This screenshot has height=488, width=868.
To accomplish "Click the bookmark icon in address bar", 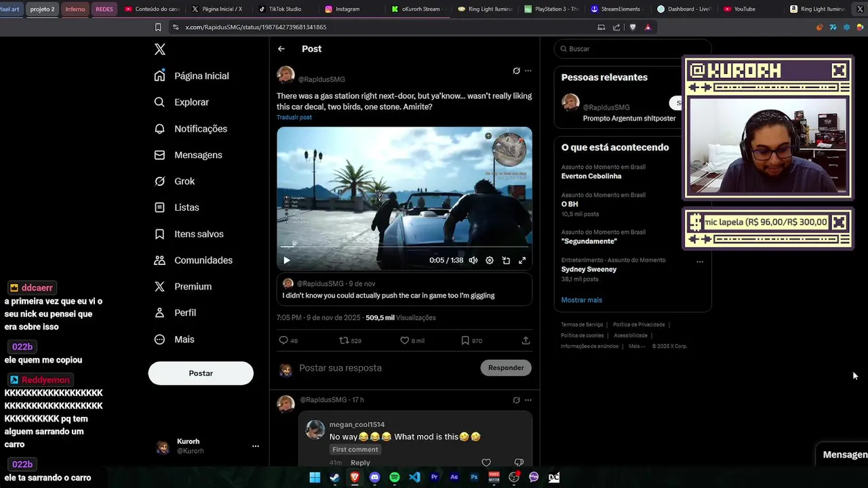I will tap(158, 27).
